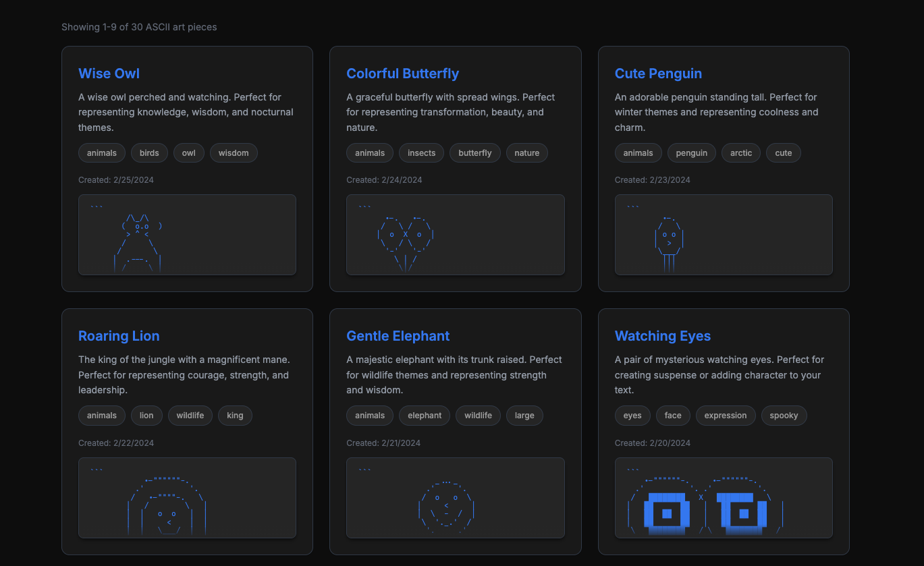Click the Roaring Lion ASCII art preview
924x566 pixels.
click(x=187, y=498)
